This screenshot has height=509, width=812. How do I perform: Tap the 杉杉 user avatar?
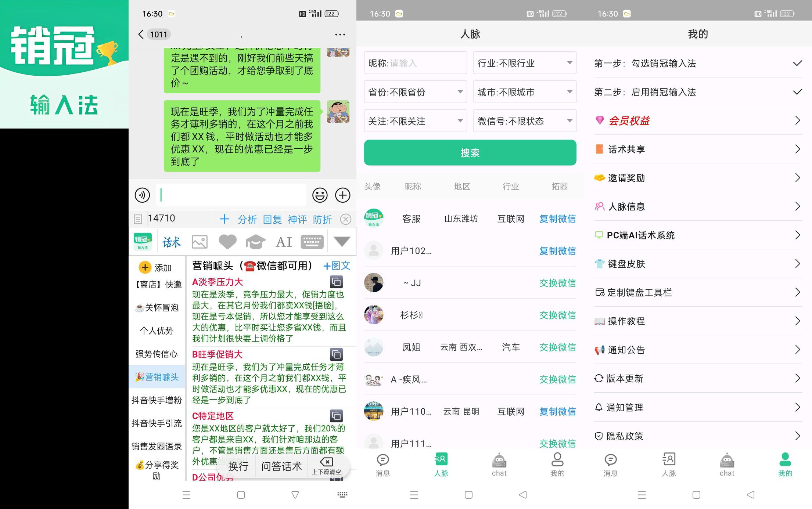(x=374, y=315)
